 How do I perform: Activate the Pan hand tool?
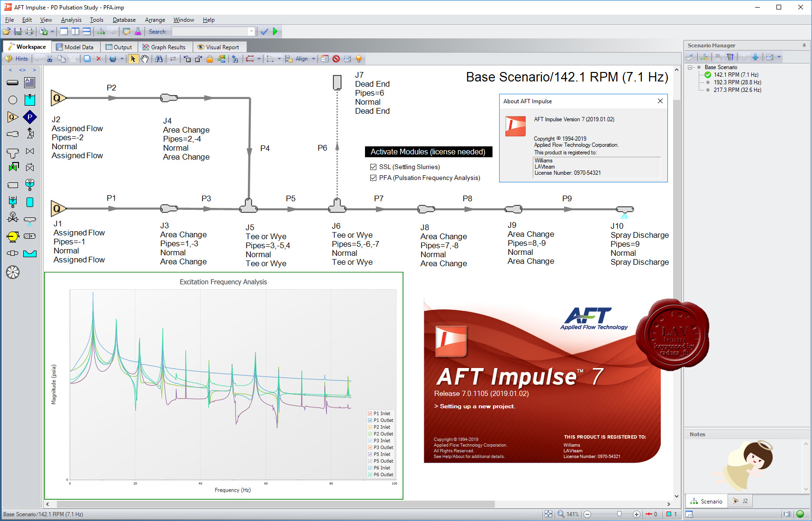[145, 59]
